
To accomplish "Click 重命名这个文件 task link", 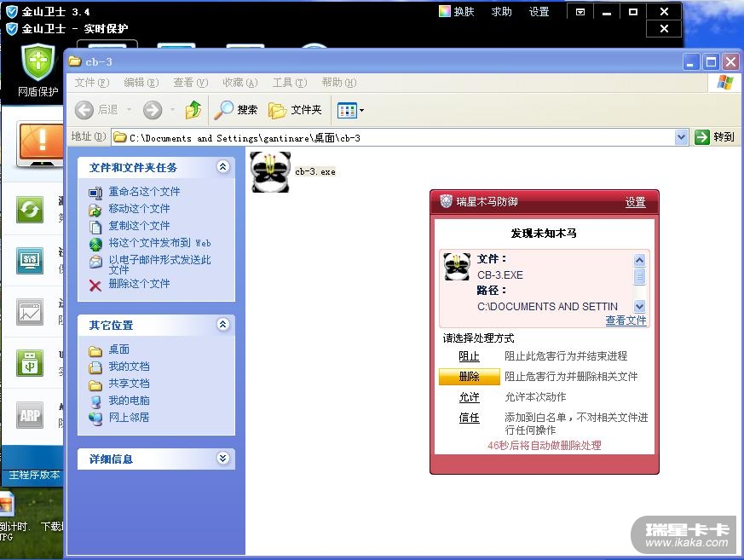I will coord(144,191).
